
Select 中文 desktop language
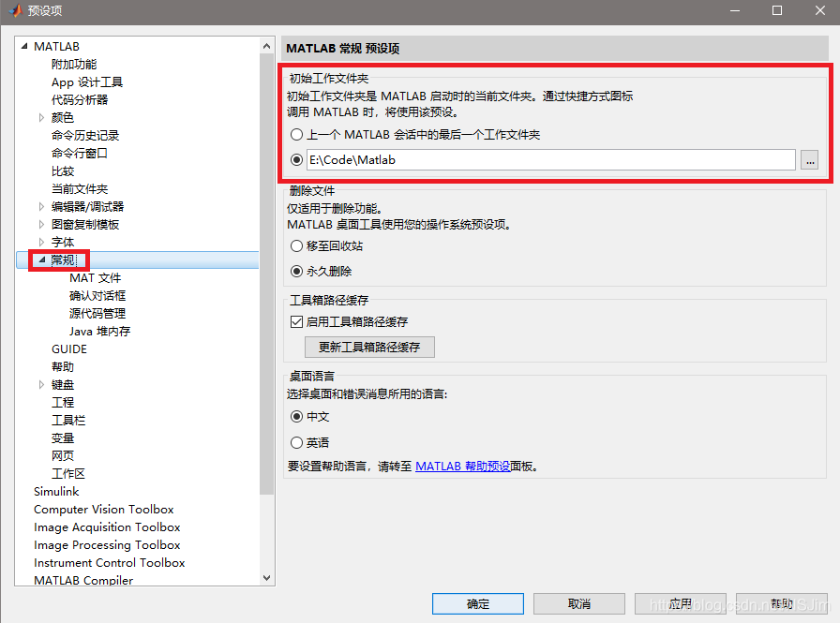297,416
